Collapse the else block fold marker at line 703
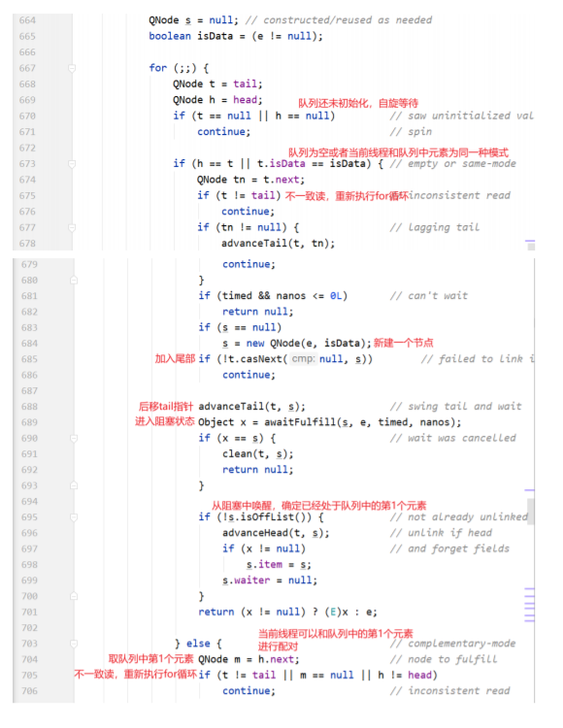Image resolution: width=563 pixels, height=728 pixels. 74,644
